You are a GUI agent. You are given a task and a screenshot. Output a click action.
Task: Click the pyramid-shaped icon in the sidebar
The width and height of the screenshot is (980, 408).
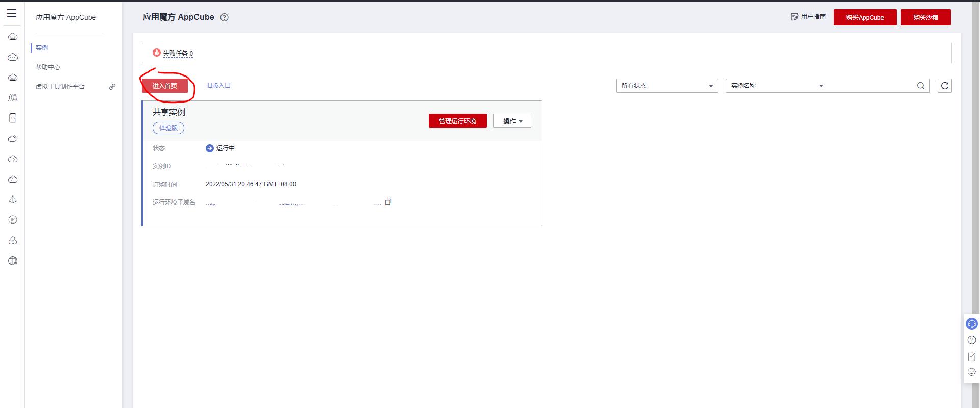click(13, 199)
